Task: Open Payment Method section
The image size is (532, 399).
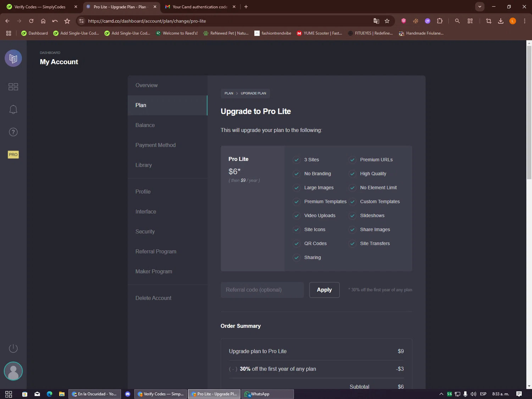Action: (x=167, y=145)
